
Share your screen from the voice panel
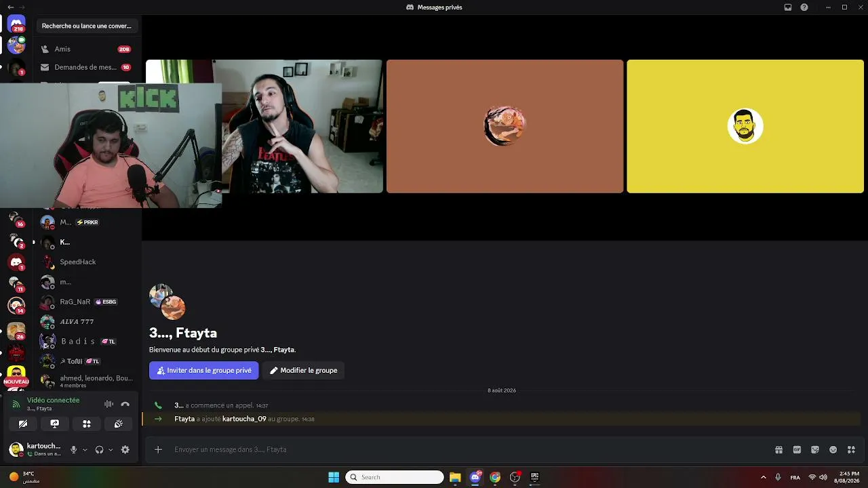tap(55, 424)
